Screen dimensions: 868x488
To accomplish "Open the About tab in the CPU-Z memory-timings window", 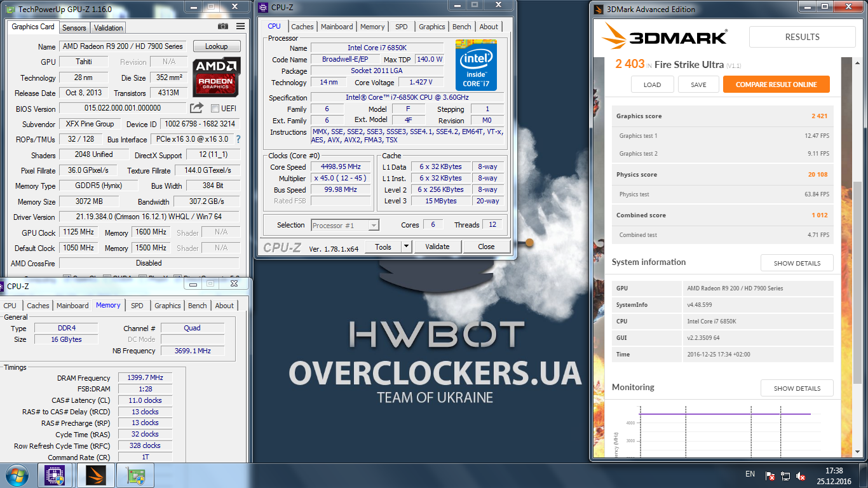I will click(x=224, y=306).
